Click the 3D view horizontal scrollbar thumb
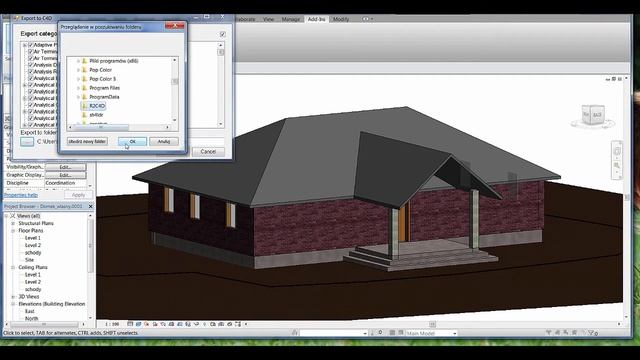The width and height of the screenshot is (640, 360). pyautogui.click(x=432, y=324)
